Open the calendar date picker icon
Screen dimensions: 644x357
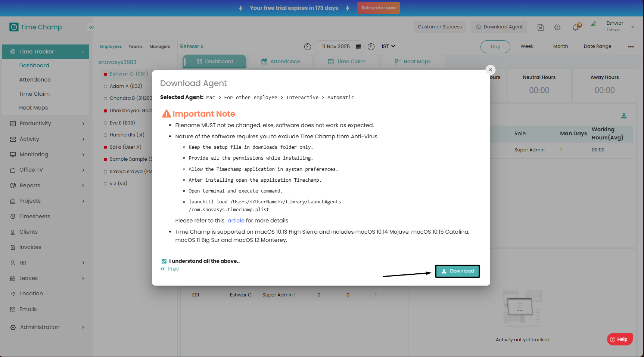[x=359, y=46]
